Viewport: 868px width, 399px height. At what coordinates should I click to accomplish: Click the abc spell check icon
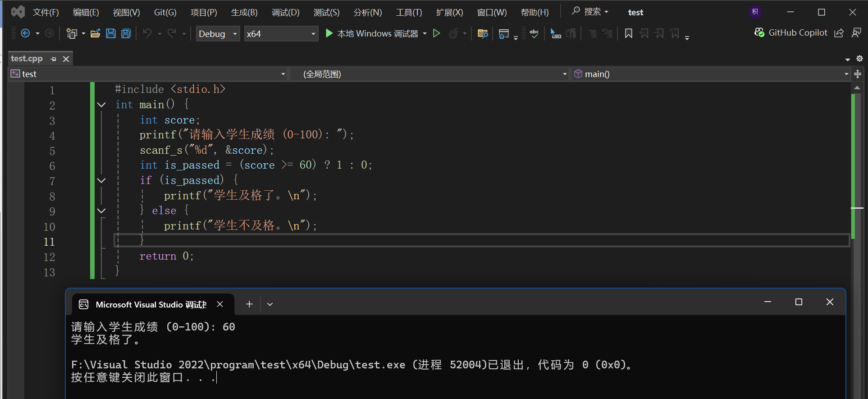click(x=535, y=33)
